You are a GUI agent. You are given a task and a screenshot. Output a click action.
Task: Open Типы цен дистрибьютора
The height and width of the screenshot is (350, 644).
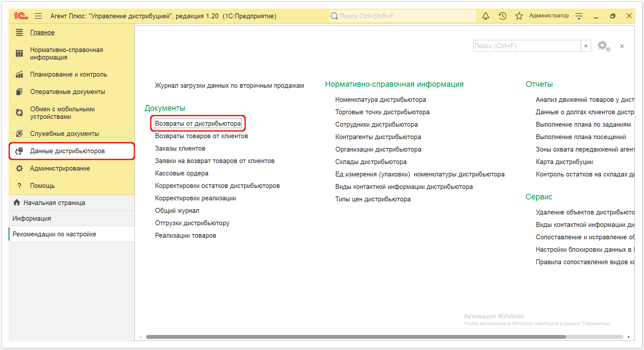(373, 199)
